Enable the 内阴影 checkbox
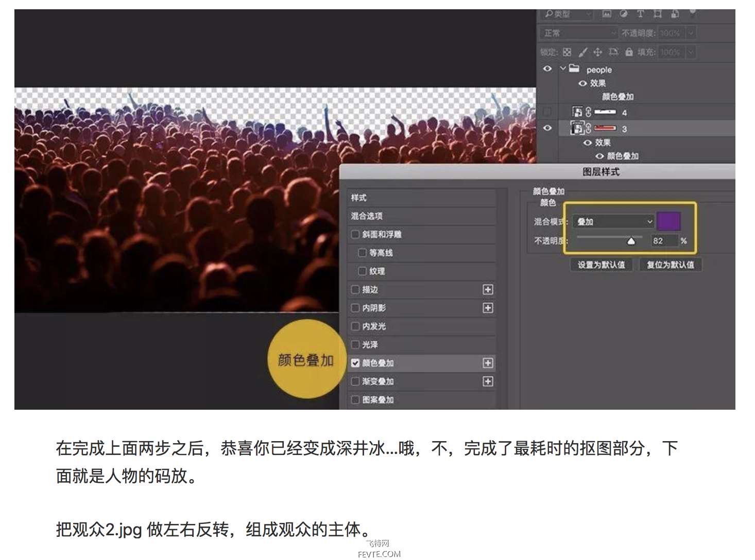755x560 pixels. tap(355, 308)
